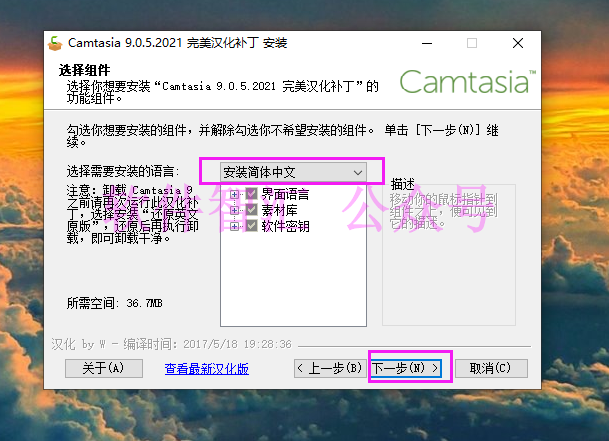The image size is (609, 441).
Task: Select the 软件密钥 component label
Action: [x=285, y=226]
